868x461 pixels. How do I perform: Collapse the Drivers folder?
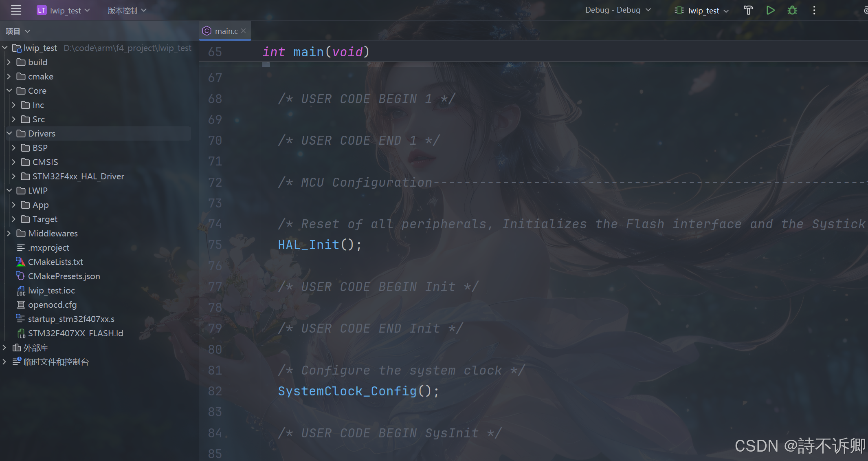[x=9, y=134]
